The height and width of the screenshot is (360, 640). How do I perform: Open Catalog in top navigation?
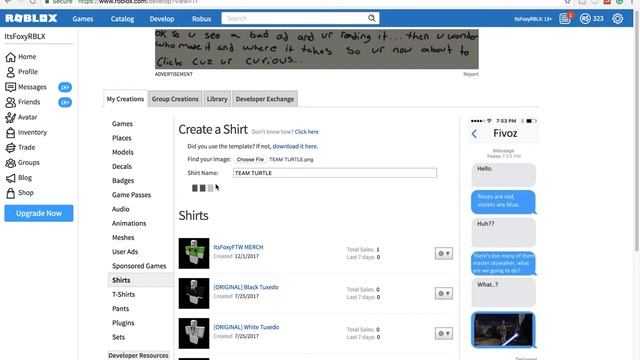(122, 19)
